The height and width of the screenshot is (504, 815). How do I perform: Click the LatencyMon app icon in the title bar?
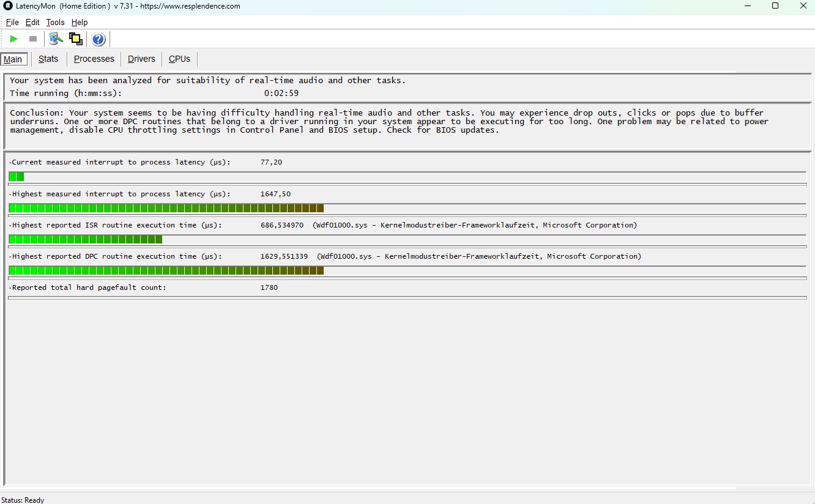(8, 6)
